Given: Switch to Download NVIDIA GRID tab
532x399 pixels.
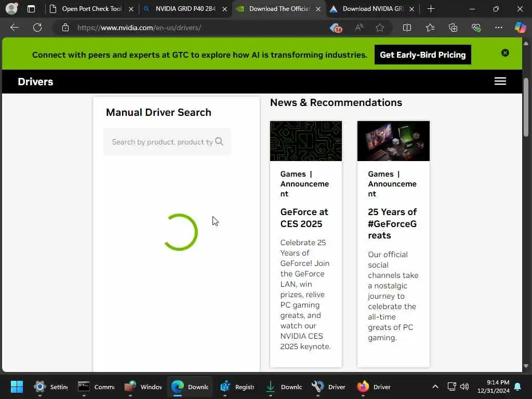Looking at the screenshot, I should tap(373, 9).
